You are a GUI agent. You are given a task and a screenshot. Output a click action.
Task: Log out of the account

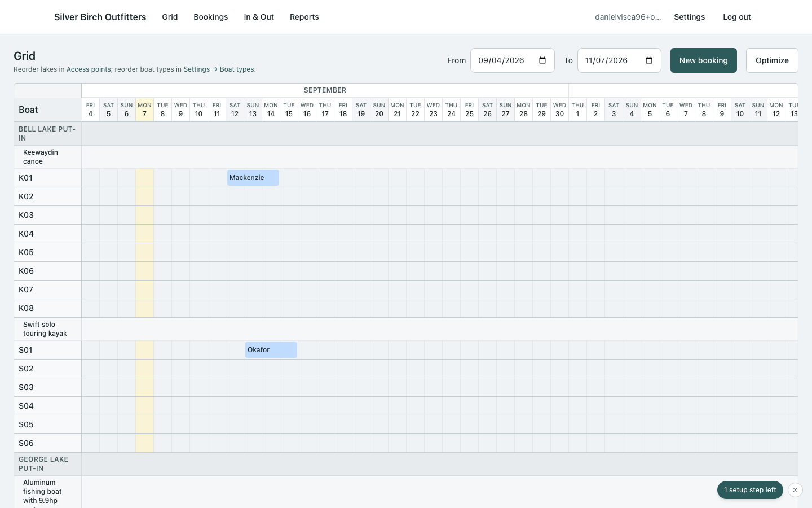[737, 17]
